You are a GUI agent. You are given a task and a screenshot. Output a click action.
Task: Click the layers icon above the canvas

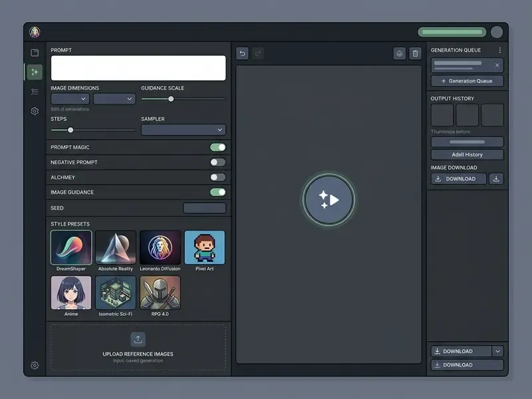coord(400,53)
